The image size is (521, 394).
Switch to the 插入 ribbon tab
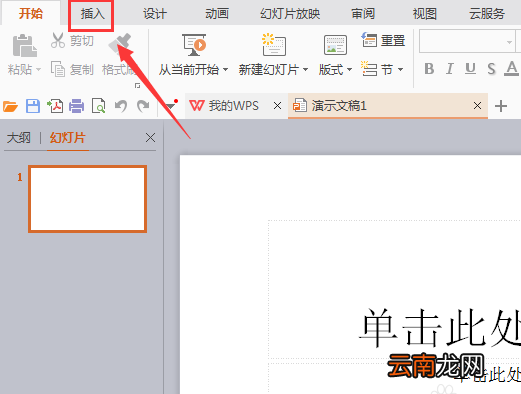92,14
